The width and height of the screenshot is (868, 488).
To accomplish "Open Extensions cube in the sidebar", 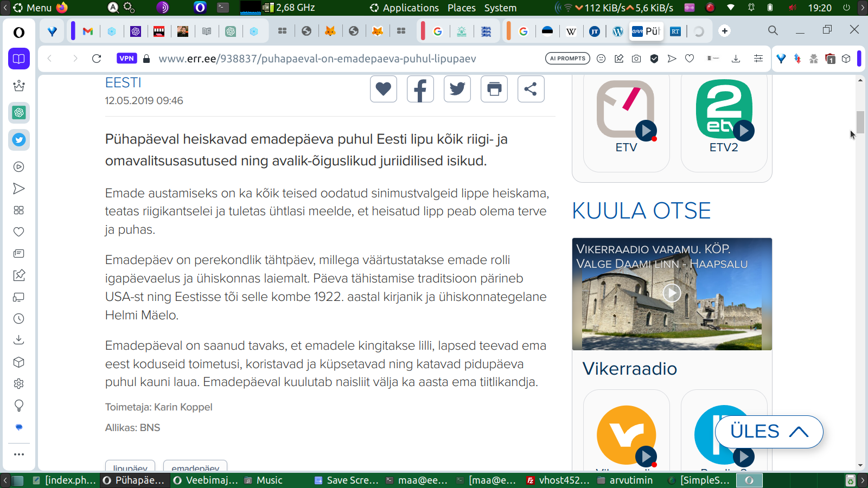I will pos(19,362).
